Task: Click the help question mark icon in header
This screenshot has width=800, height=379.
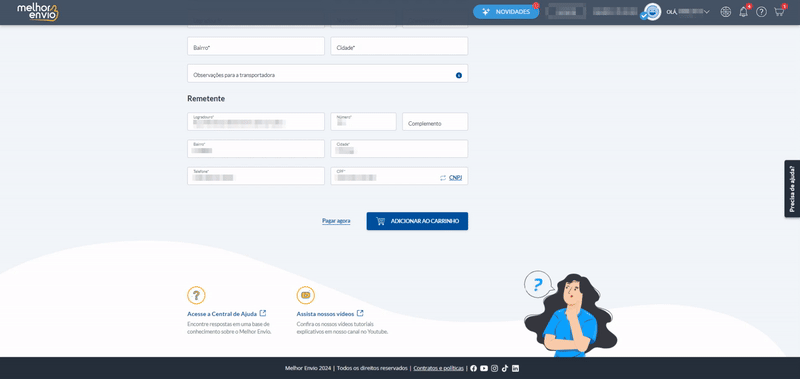Action: pos(761,12)
